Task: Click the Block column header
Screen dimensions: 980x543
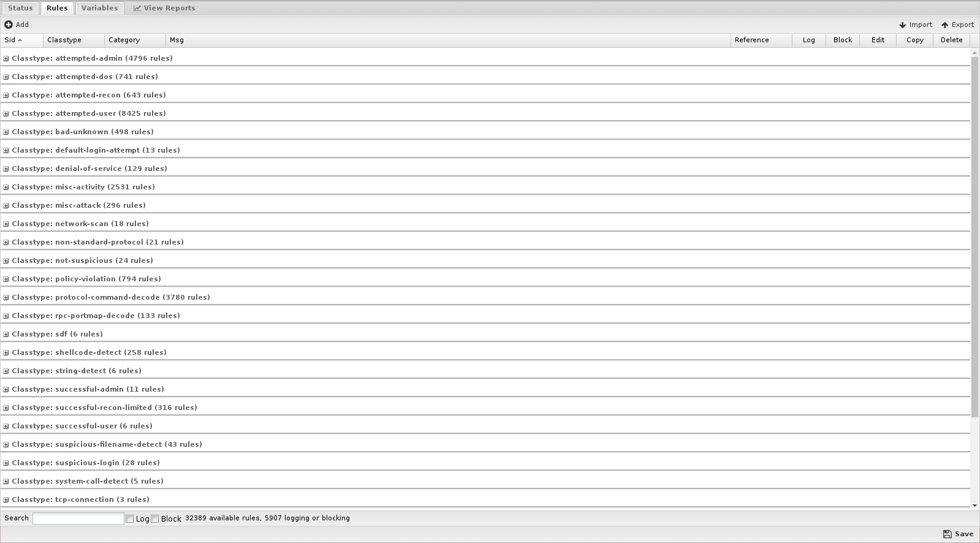Action: pyautogui.click(x=843, y=40)
